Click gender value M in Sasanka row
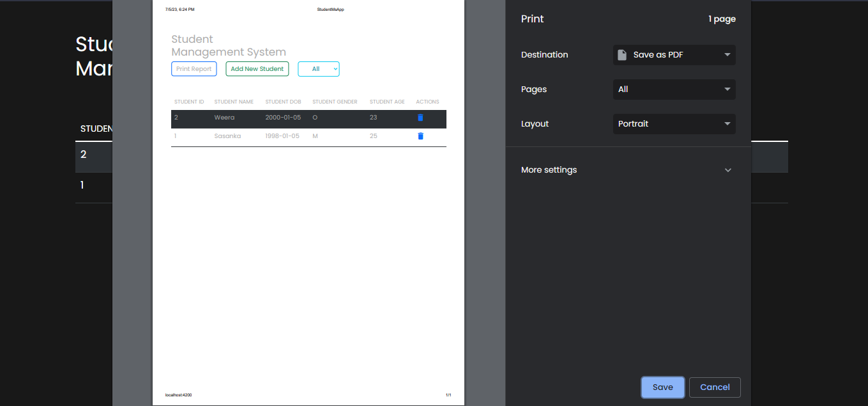 (x=315, y=136)
